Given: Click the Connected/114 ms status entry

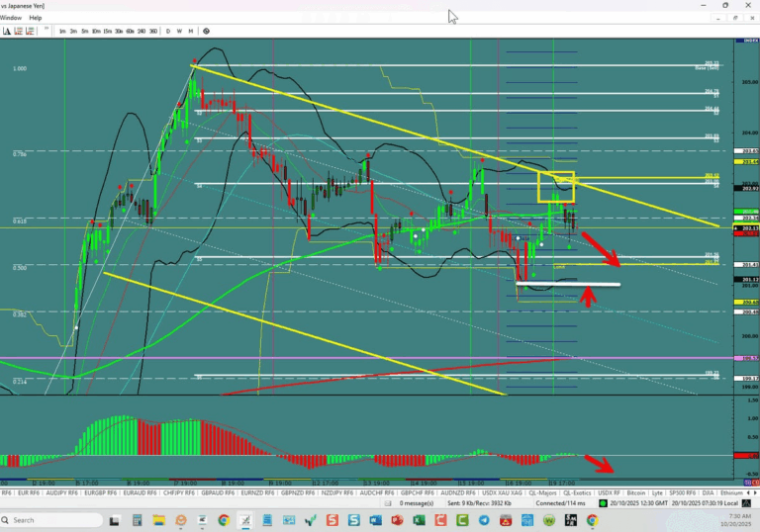Looking at the screenshot, I should (x=560, y=503).
